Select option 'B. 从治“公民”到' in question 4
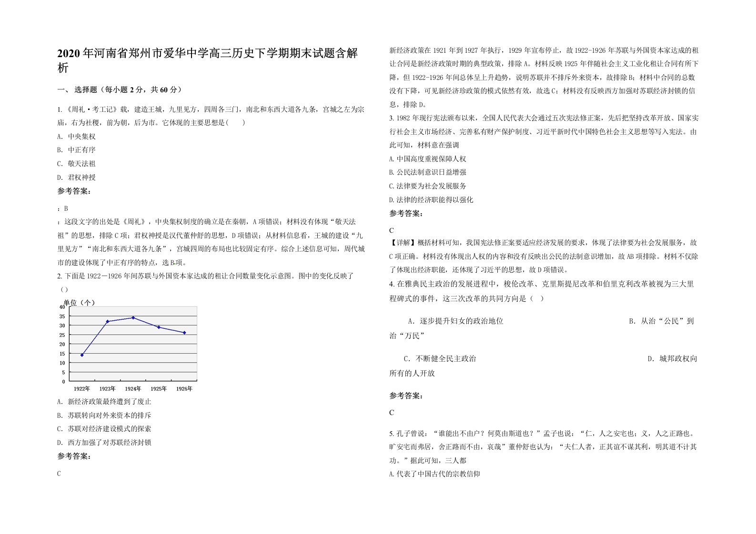The image size is (756, 534). point(661,321)
